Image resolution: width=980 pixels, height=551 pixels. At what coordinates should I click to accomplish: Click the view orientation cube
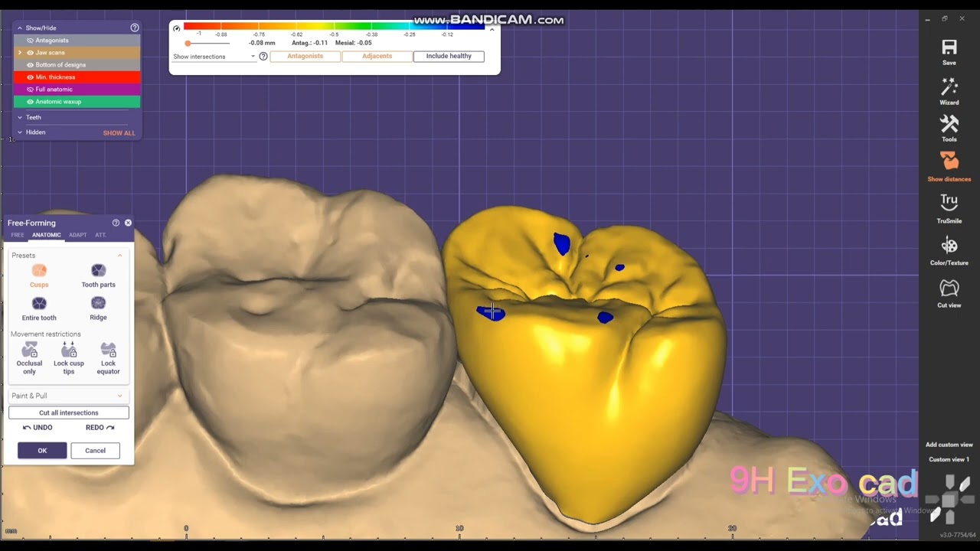tap(949, 499)
